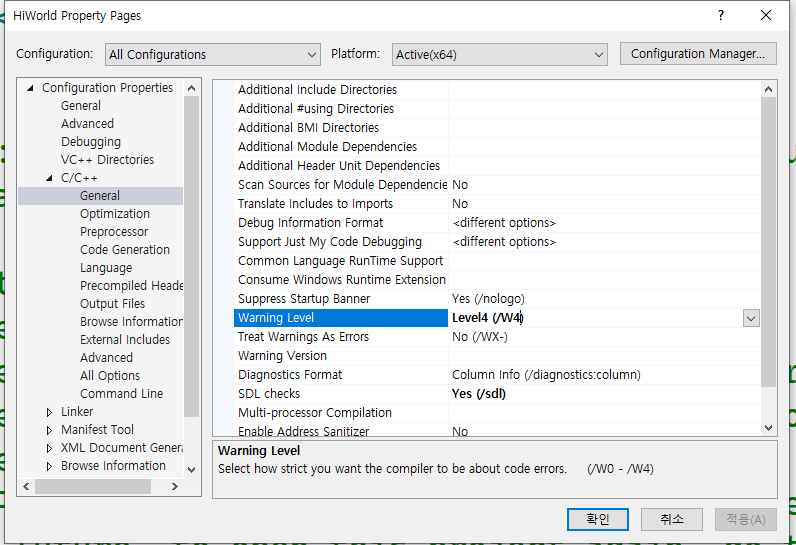796x545 pixels.
Task: Click Translate Includes to Imports property
Action: (315, 204)
